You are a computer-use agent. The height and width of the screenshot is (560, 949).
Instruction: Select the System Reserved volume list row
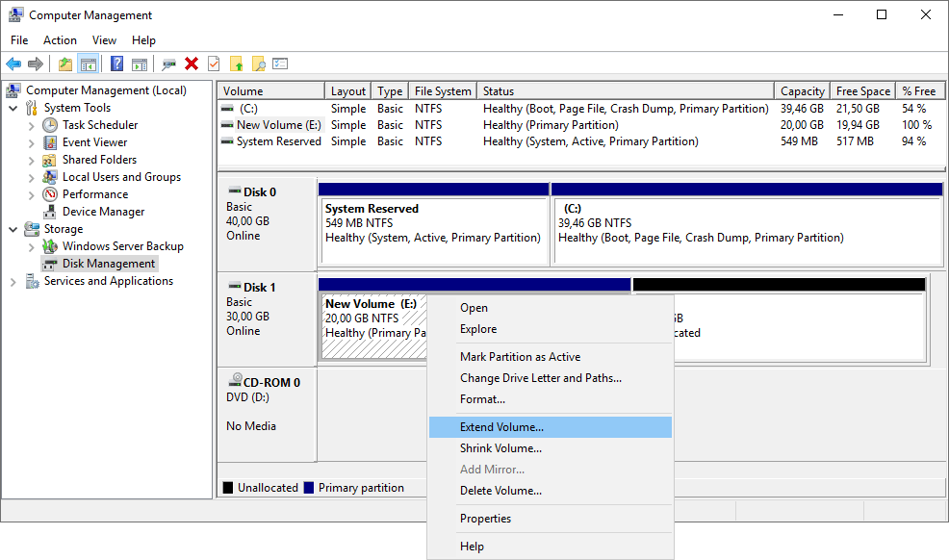pyautogui.click(x=581, y=141)
